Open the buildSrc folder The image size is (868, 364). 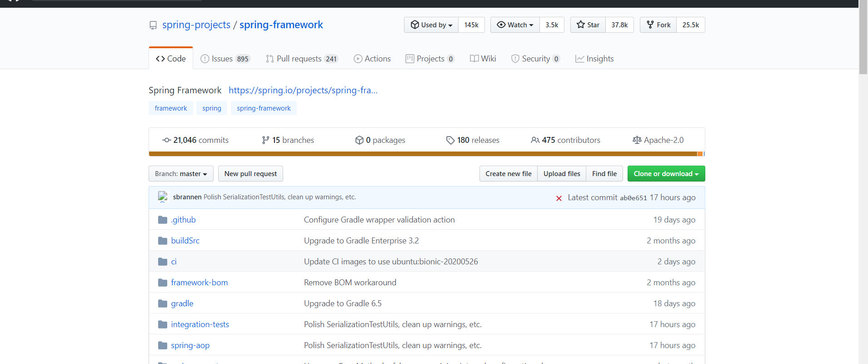click(x=185, y=241)
